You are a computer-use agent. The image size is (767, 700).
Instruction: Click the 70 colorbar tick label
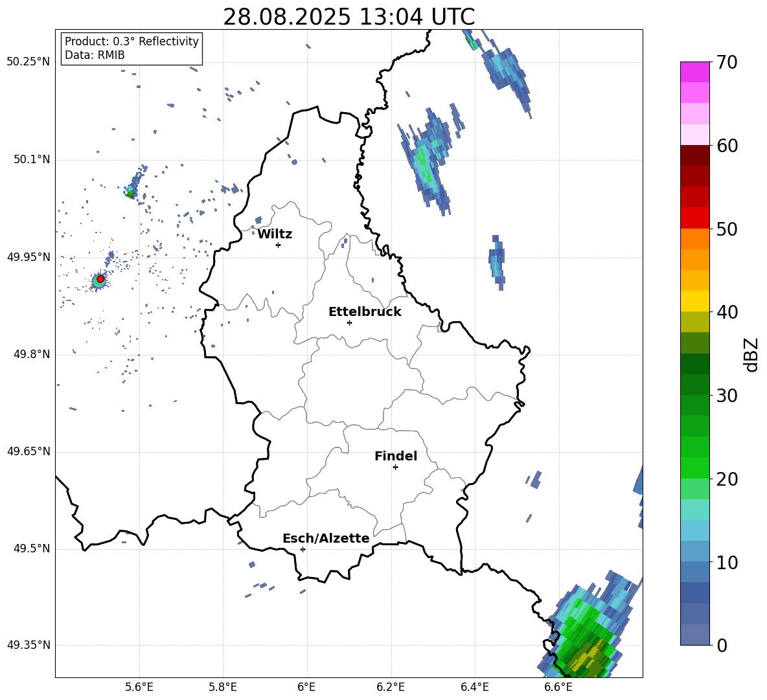(727, 63)
